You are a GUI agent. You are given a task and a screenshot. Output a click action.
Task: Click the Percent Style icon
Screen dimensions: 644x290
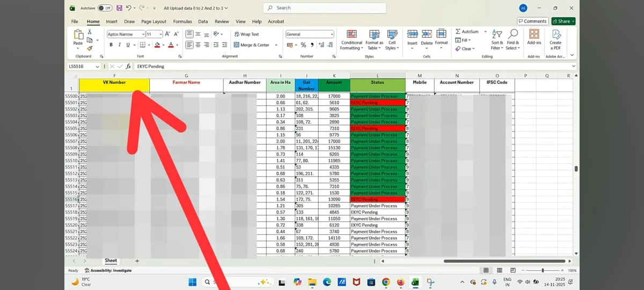click(x=303, y=45)
